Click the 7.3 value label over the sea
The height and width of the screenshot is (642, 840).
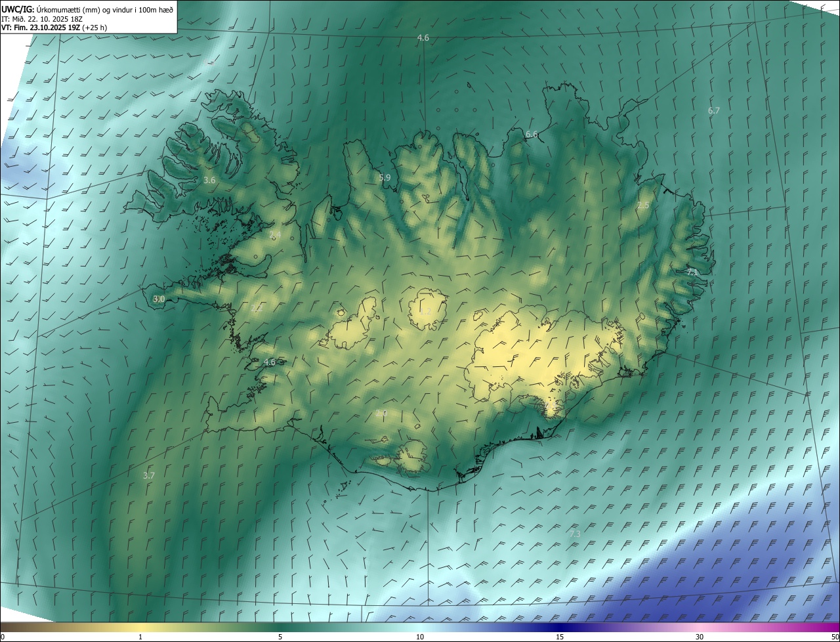coord(575,534)
